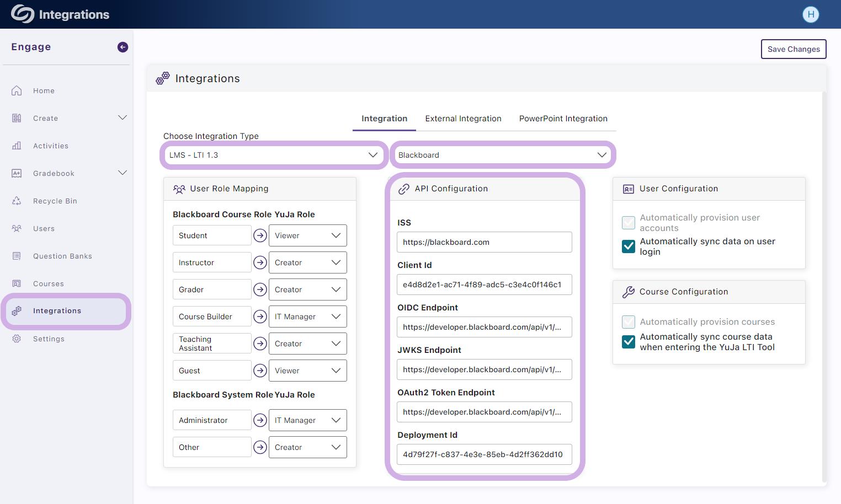This screenshot has height=504, width=841.
Task: Uncheck Automatically sync data on user login
Action: pos(629,246)
